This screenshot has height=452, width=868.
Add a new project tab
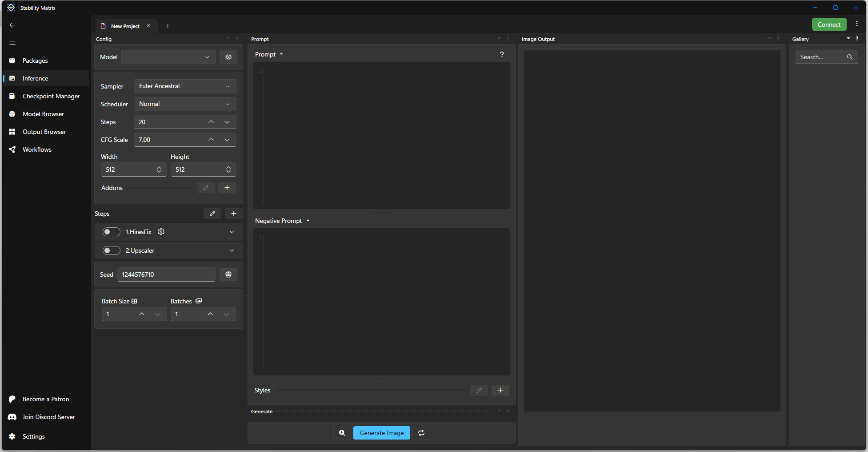[x=168, y=26]
